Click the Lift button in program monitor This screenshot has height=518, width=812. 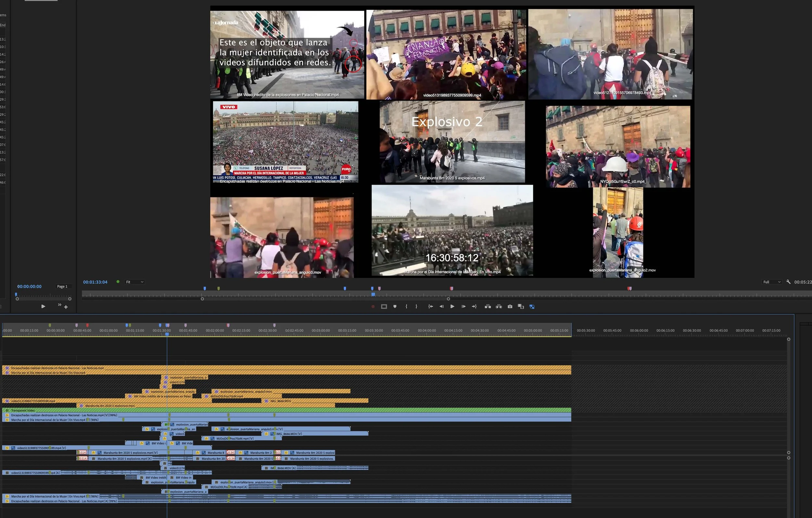pos(488,306)
